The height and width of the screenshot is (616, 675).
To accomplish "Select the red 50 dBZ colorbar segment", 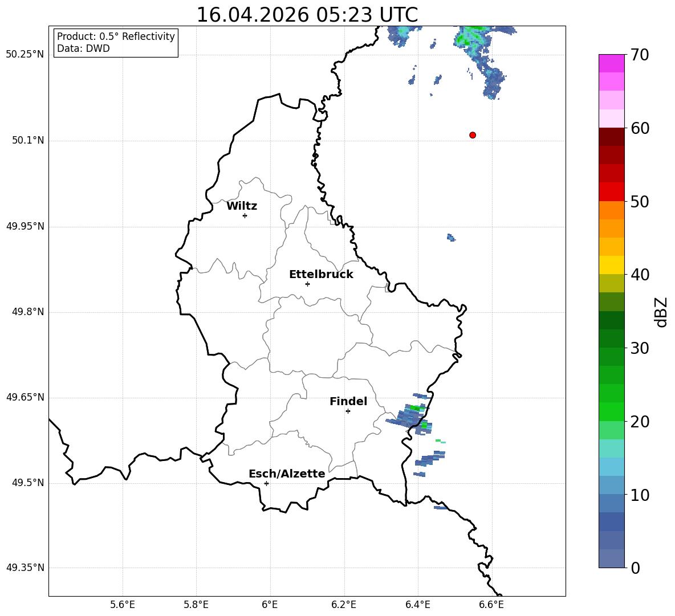I will tap(611, 192).
